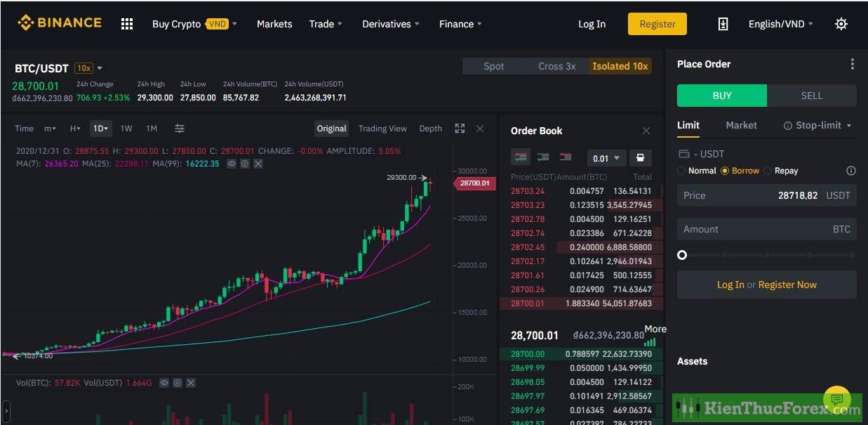This screenshot has height=425, width=868.
Task: Select the 1W chart interval
Action: point(126,129)
